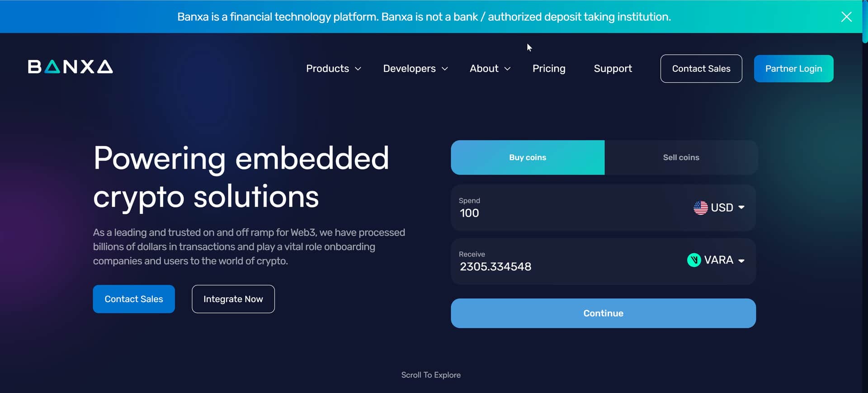The image size is (868, 393).
Task: Switch to the Sell coins tab
Action: (681, 157)
